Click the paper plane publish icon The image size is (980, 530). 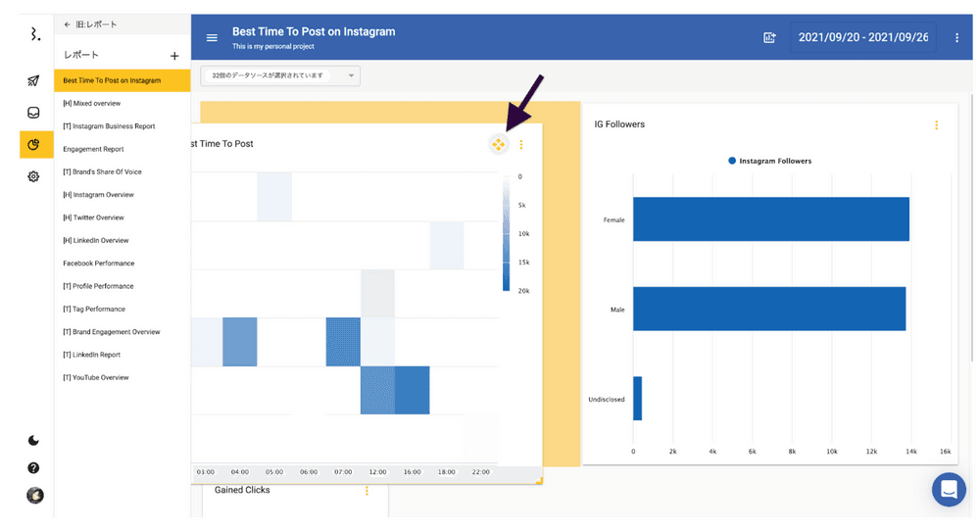coord(33,80)
